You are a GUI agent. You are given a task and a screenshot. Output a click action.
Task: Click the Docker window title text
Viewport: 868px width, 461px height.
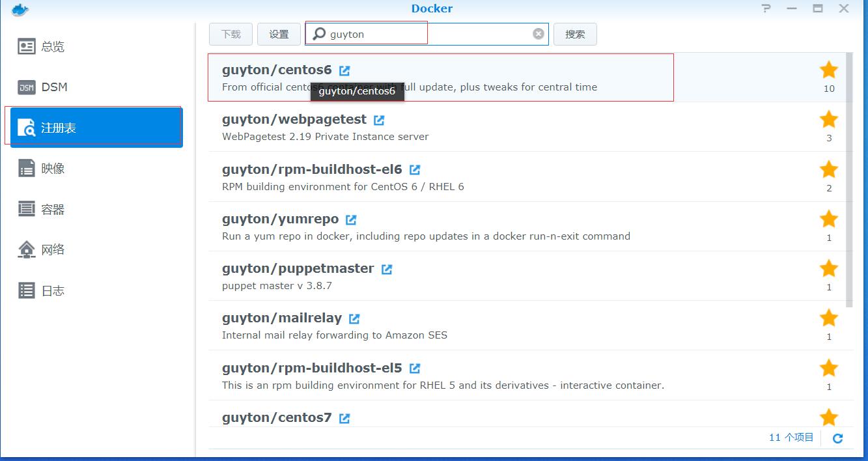pos(432,8)
